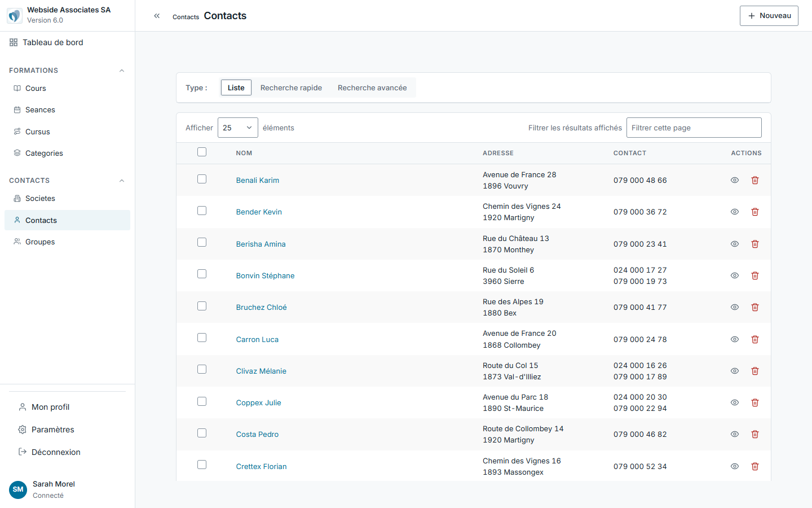Viewport: 812px width, 508px height.
Task: View Benali Karim using the eye icon
Action: [x=735, y=180]
